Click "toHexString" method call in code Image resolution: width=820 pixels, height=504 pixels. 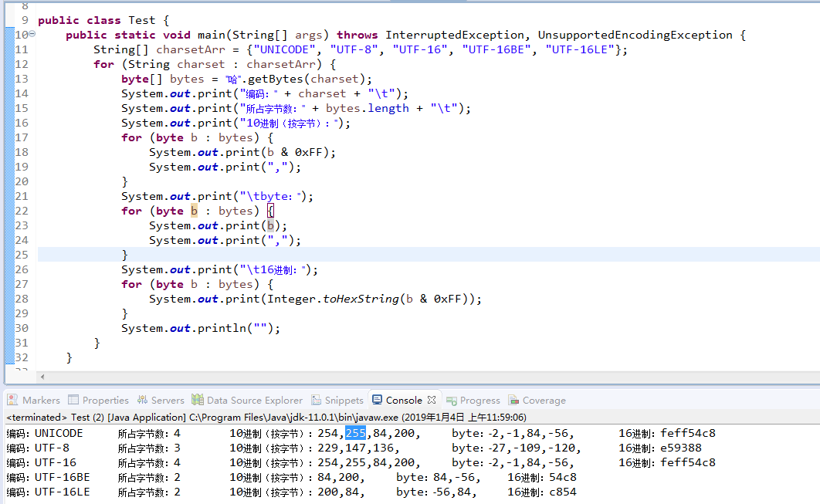(x=361, y=299)
